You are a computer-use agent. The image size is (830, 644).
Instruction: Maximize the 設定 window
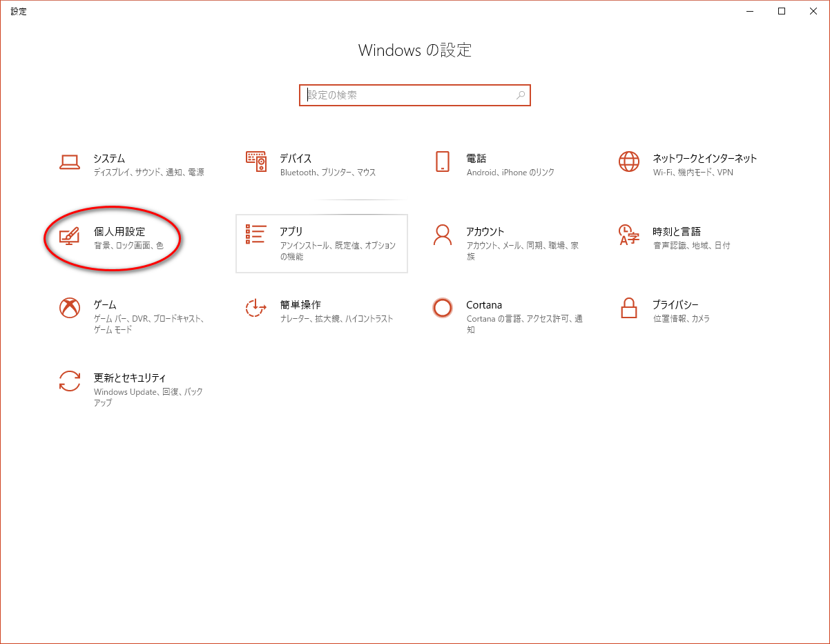click(782, 11)
